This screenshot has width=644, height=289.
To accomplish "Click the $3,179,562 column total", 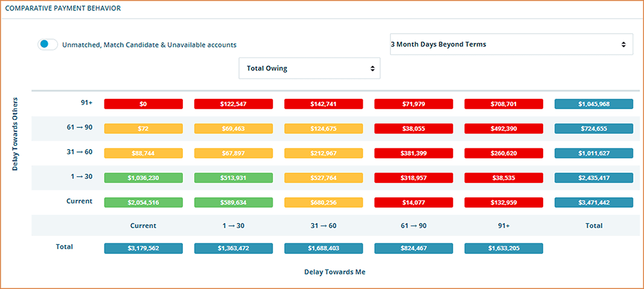I will (143, 249).
